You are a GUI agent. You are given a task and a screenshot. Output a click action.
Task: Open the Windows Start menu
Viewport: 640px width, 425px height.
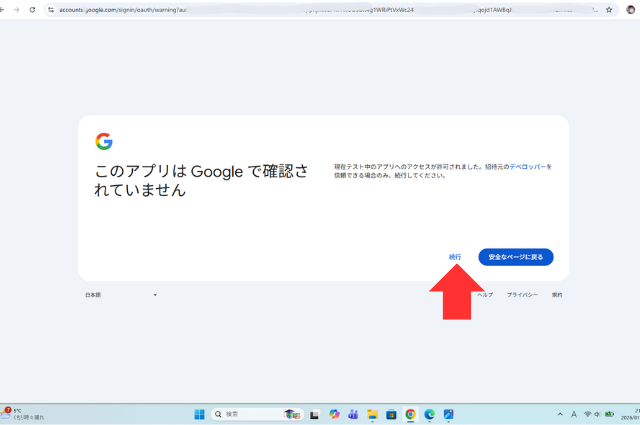[x=198, y=414]
